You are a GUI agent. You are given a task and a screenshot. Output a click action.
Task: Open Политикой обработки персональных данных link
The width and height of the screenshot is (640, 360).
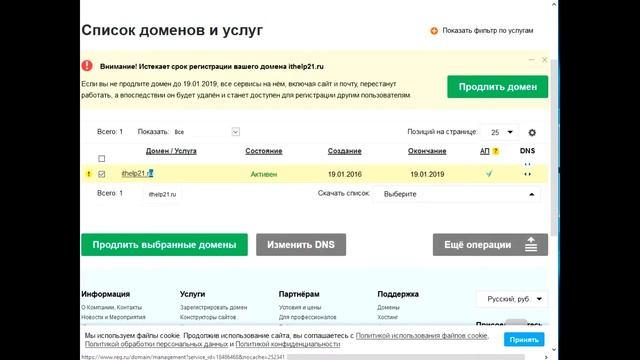coord(156,344)
